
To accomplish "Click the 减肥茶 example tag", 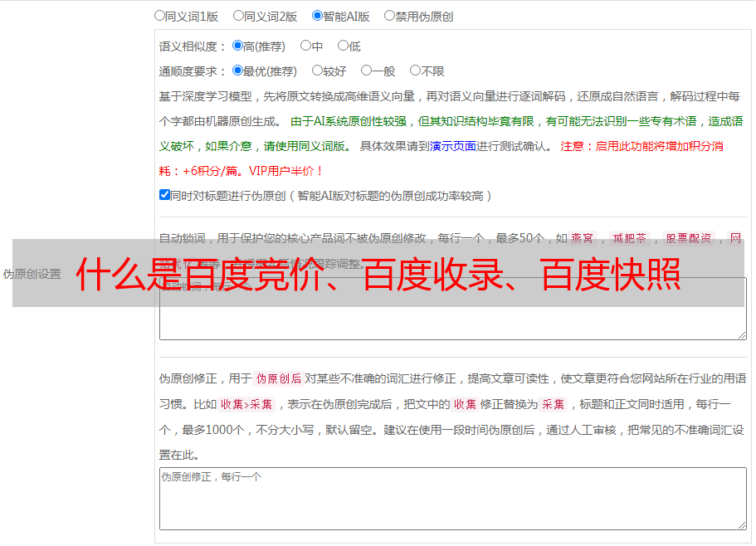I will (630, 238).
